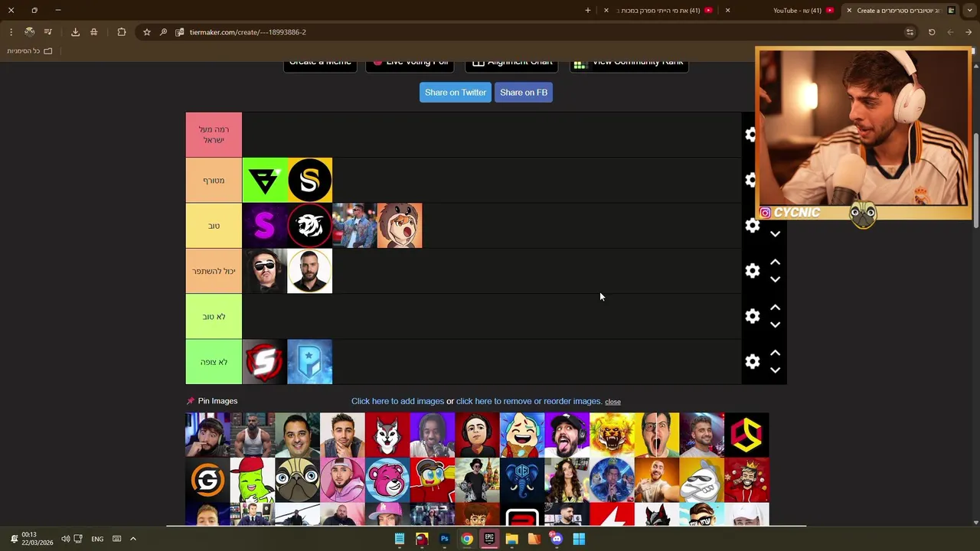Pick the orange G logo from pool
980x551 pixels.
coord(207,480)
